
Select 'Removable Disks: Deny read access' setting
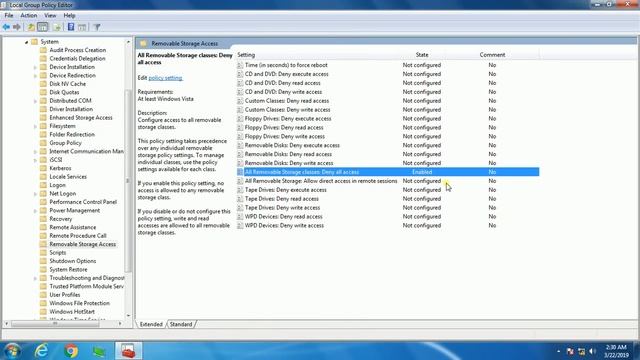click(x=288, y=154)
